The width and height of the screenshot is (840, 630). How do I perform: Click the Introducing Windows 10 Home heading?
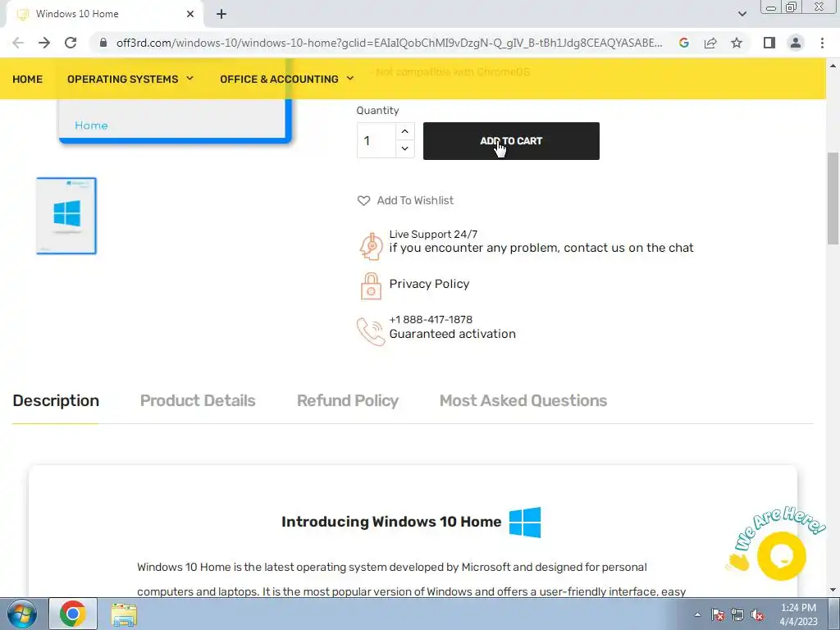pyautogui.click(x=391, y=522)
